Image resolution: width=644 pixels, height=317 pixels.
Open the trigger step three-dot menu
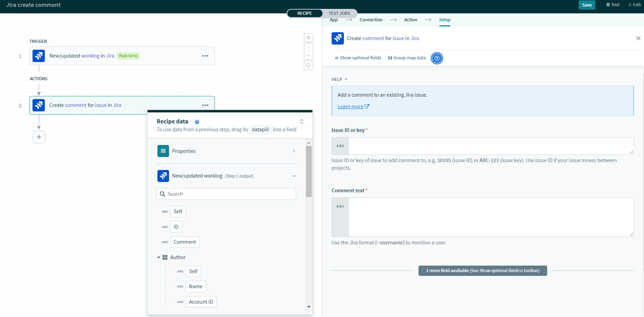click(205, 56)
